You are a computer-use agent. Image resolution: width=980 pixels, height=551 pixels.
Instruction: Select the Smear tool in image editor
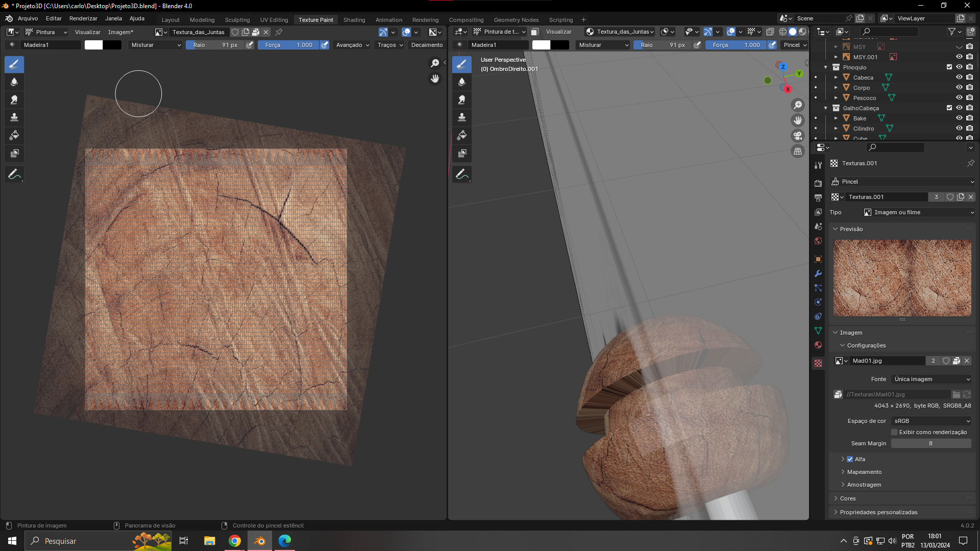14,100
